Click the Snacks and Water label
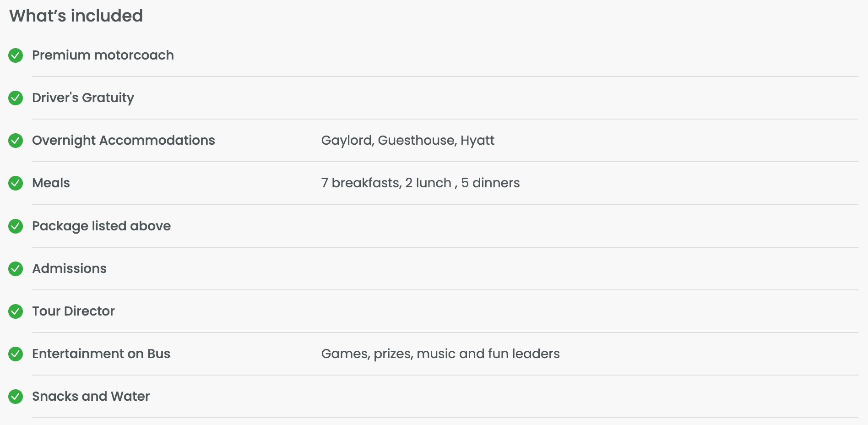This screenshot has width=868, height=425. click(91, 397)
